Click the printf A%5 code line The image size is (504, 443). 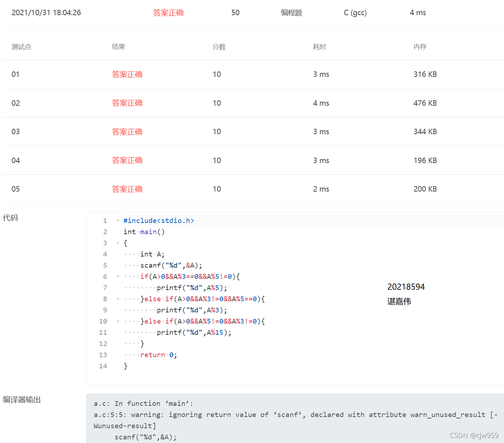click(x=192, y=288)
